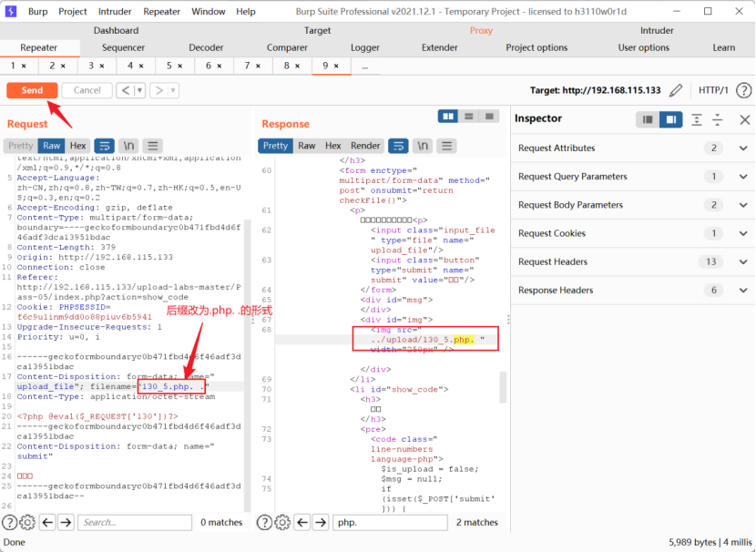The height and width of the screenshot is (552, 756).
Task: Open Request search settings gear
Action: pos(27,522)
